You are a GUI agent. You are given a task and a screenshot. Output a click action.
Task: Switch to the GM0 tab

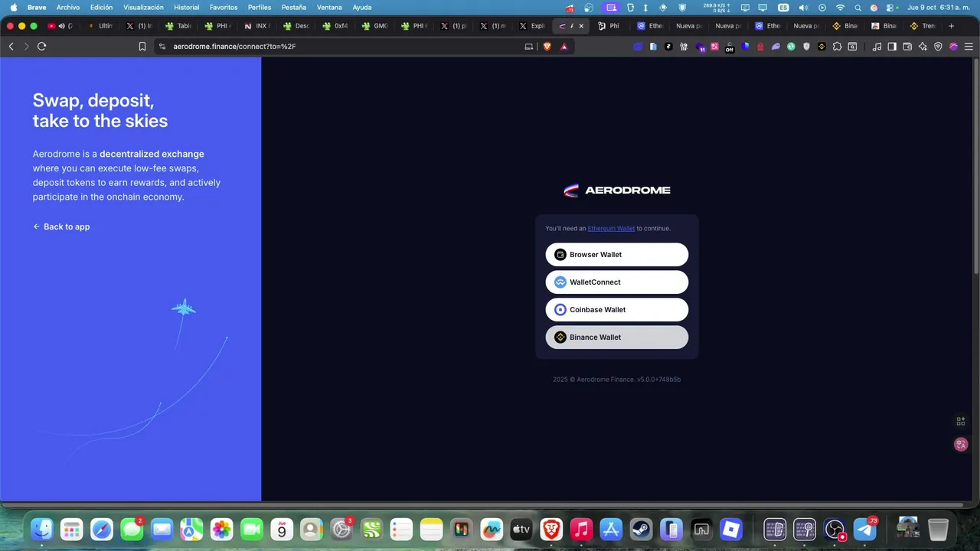tap(376, 25)
